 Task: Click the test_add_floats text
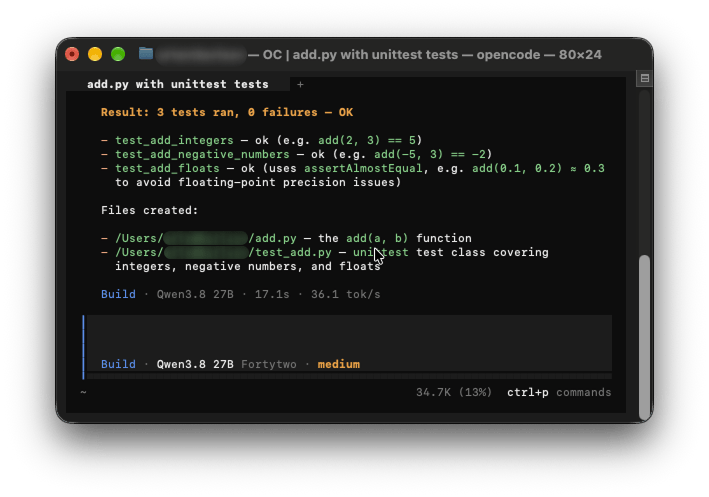[x=167, y=168]
